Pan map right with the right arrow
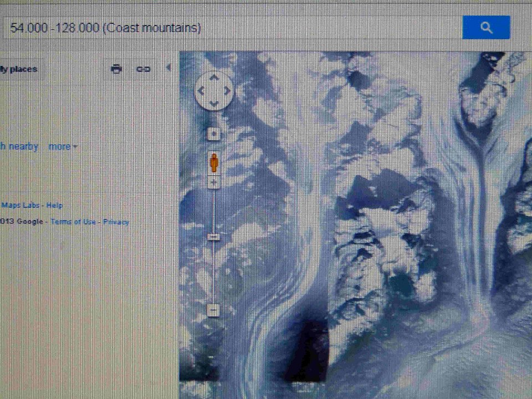Viewport: 532px width, 399px height. click(x=227, y=90)
